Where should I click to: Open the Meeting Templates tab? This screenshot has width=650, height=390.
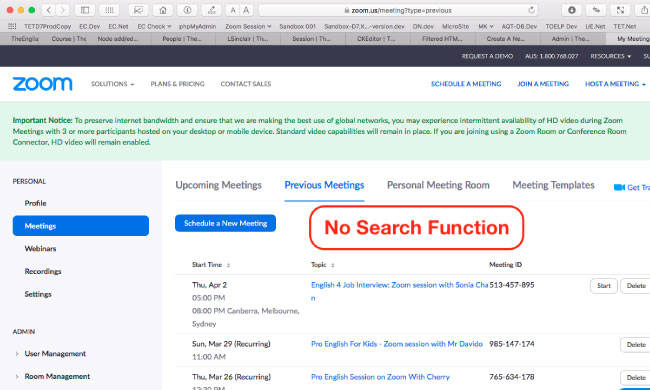point(553,185)
